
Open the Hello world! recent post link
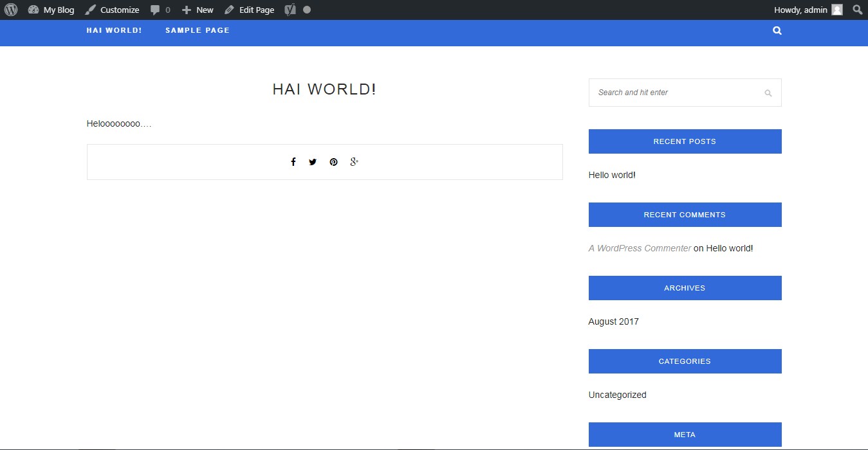(611, 174)
